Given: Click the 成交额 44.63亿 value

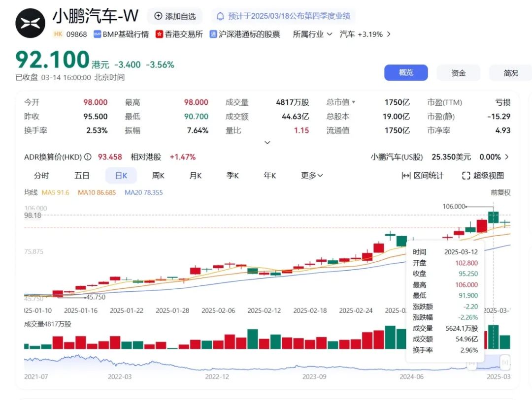Looking at the screenshot, I should coord(295,117).
